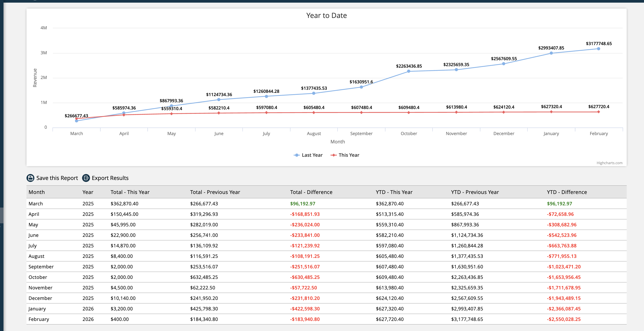Click the $425,798.30 previous year cell

pyautogui.click(x=204, y=308)
